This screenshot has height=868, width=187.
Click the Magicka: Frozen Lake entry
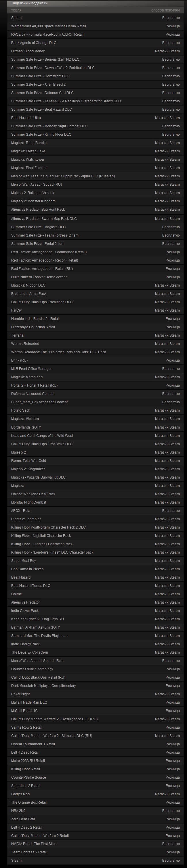pyautogui.click(x=28, y=151)
